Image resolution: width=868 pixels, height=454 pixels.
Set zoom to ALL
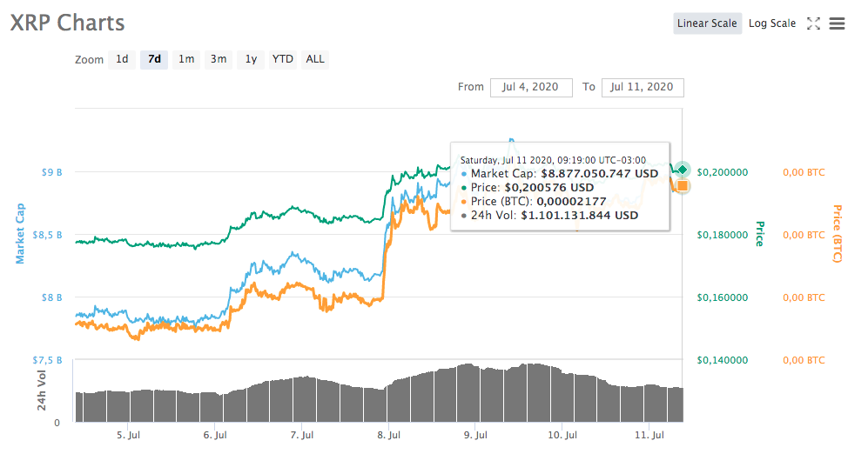[315, 59]
